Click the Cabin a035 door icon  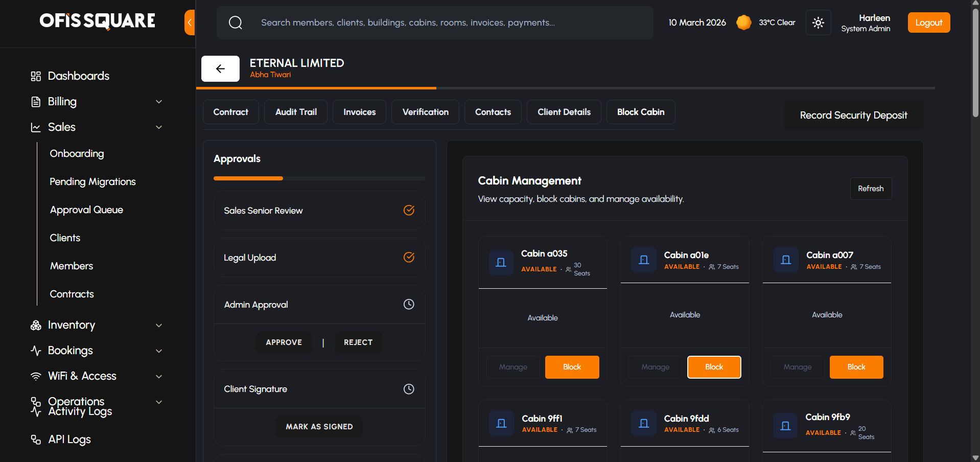pos(501,263)
